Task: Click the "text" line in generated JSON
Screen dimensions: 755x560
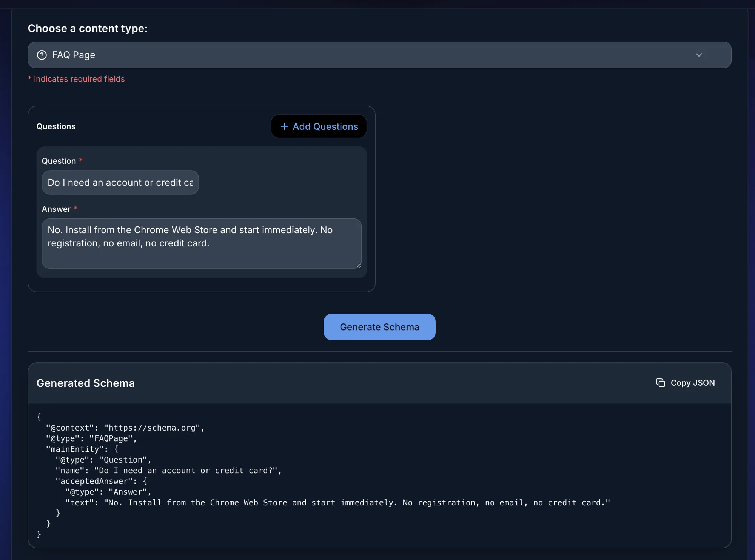Action: (337, 503)
